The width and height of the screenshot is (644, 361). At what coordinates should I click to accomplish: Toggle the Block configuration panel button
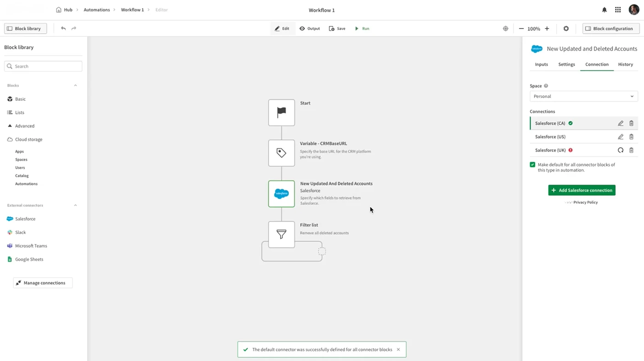(x=611, y=29)
